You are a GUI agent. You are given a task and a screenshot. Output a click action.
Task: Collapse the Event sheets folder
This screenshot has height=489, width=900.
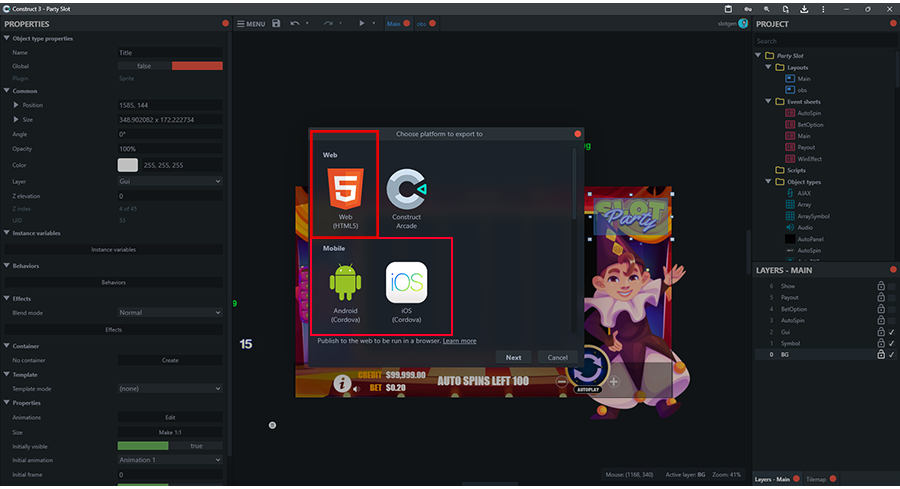tap(769, 102)
